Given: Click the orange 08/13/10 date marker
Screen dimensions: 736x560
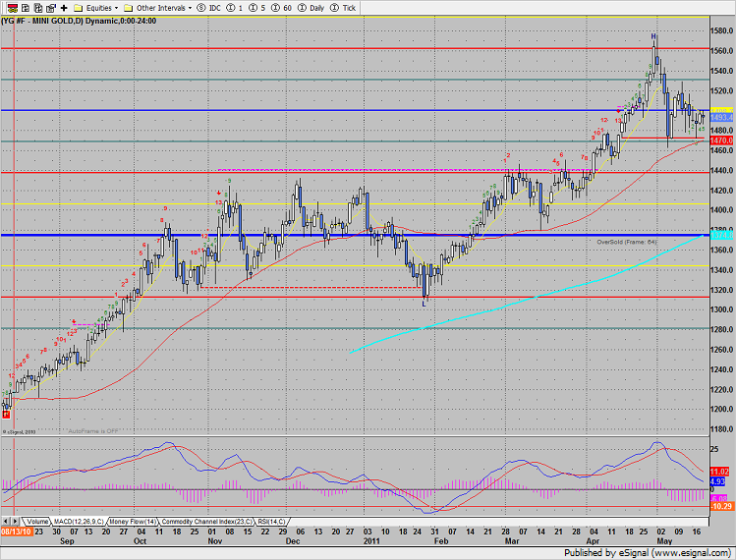Looking at the screenshot, I should (x=17, y=532).
